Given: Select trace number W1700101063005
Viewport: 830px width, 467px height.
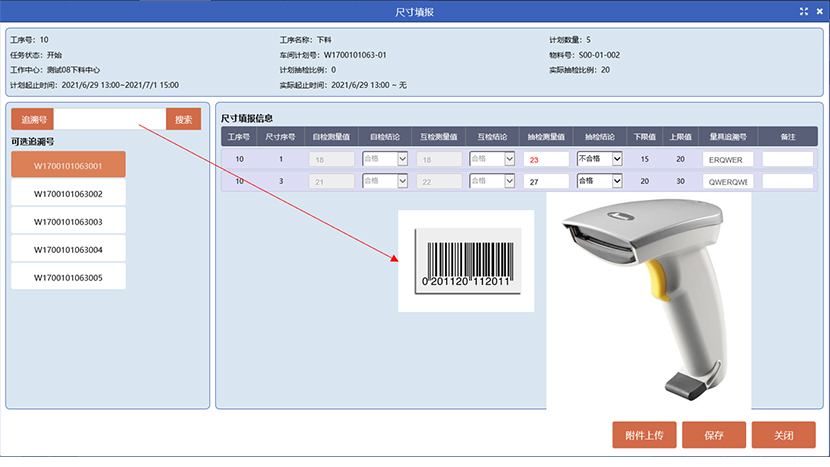Looking at the screenshot, I should [68, 277].
